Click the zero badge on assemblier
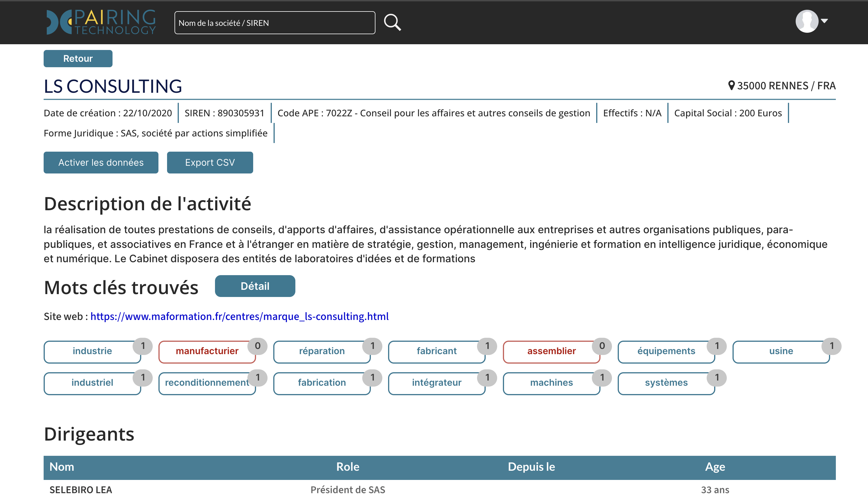The image size is (868, 494). [x=602, y=346]
